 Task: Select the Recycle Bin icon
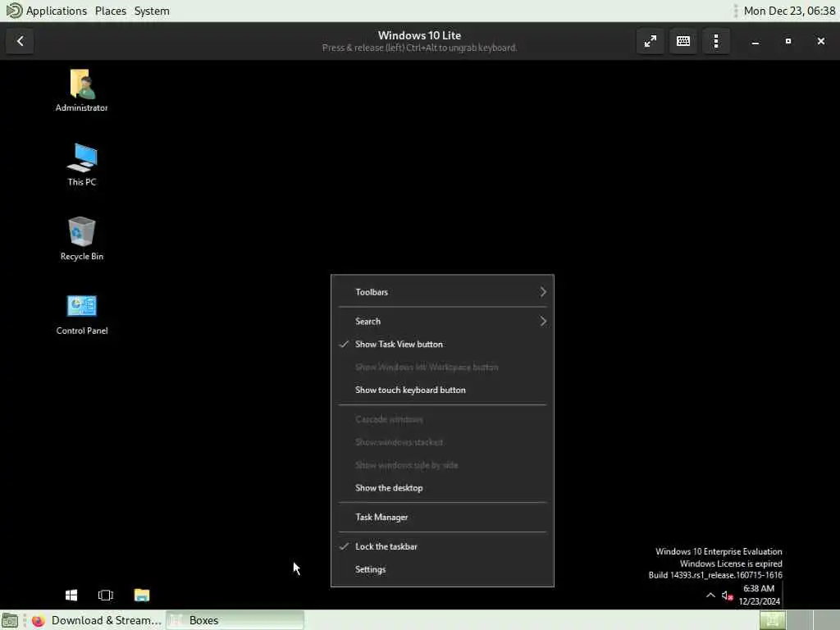click(82, 239)
